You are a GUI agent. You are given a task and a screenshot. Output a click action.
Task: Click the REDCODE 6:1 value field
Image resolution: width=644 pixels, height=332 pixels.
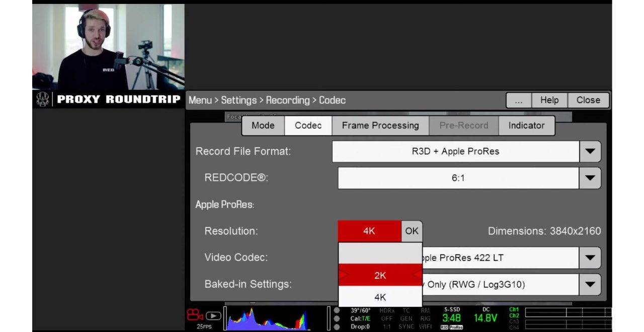[x=458, y=178]
